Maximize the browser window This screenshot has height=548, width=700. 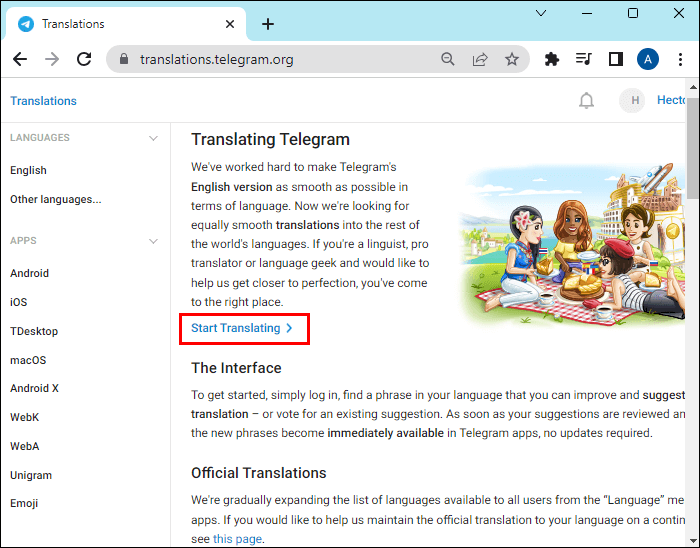633,13
